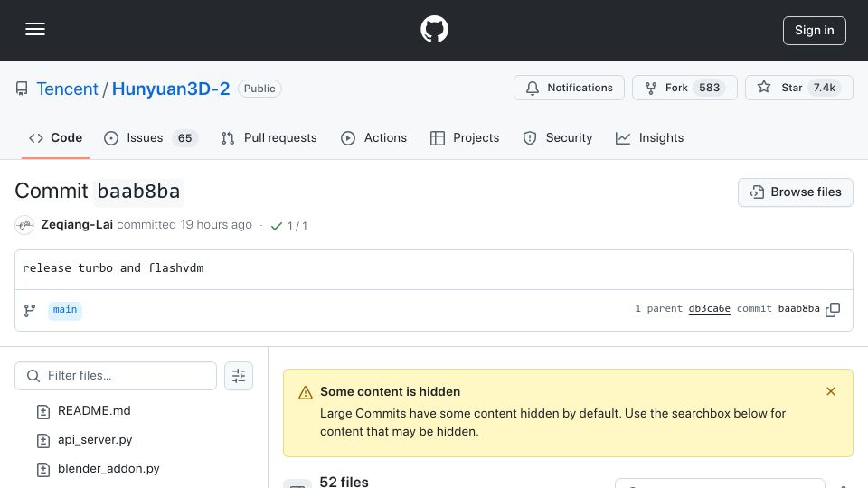Click the blender_addon.py file diff icon
868x488 pixels.
point(43,469)
